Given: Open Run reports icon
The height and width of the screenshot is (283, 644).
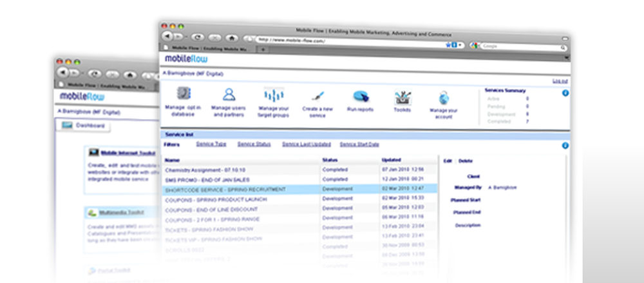Looking at the screenshot, I should coord(361,97).
